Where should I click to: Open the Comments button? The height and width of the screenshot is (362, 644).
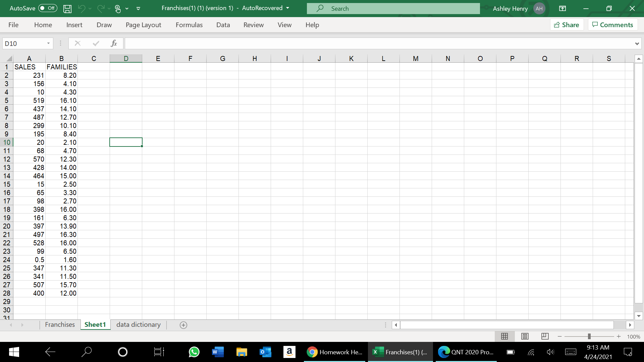point(612,25)
